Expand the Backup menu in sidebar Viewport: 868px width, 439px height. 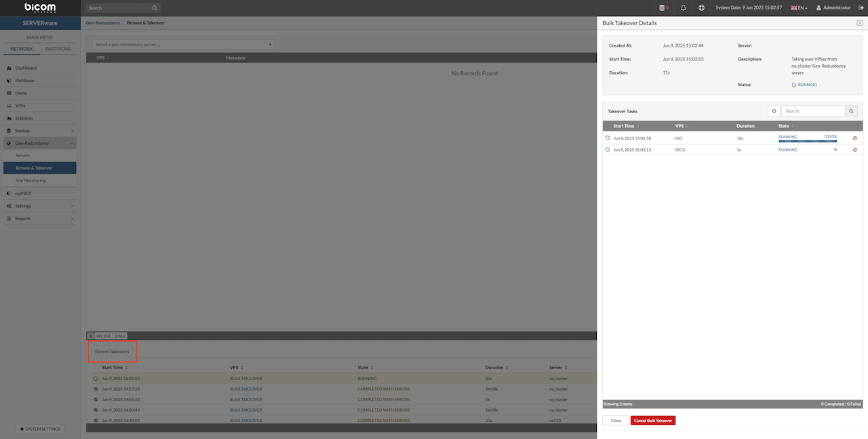pyautogui.click(x=39, y=131)
